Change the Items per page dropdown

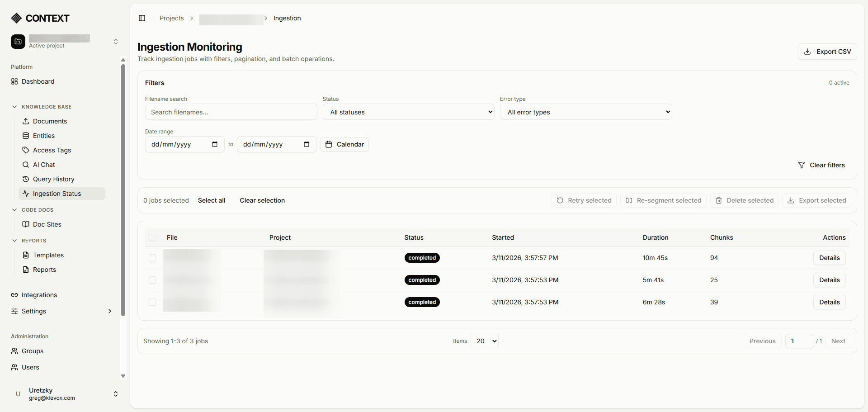click(x=484, y=341)
